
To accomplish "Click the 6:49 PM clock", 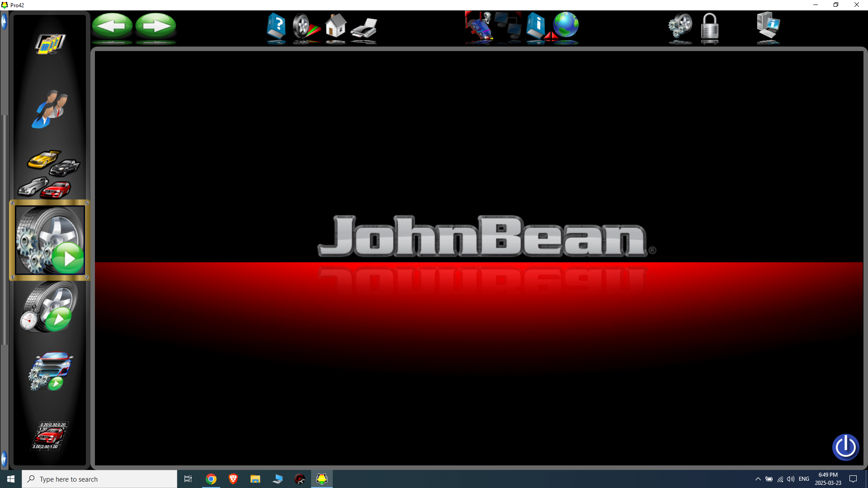I will coord(828,475).
